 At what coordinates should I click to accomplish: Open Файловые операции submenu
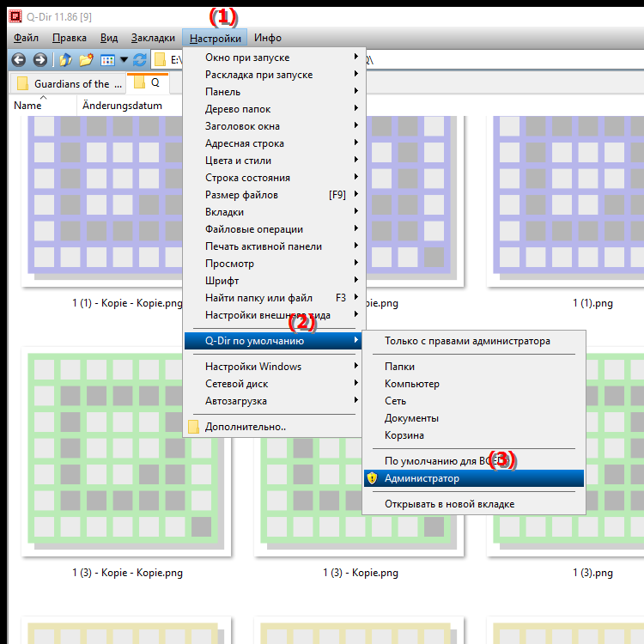273,229
